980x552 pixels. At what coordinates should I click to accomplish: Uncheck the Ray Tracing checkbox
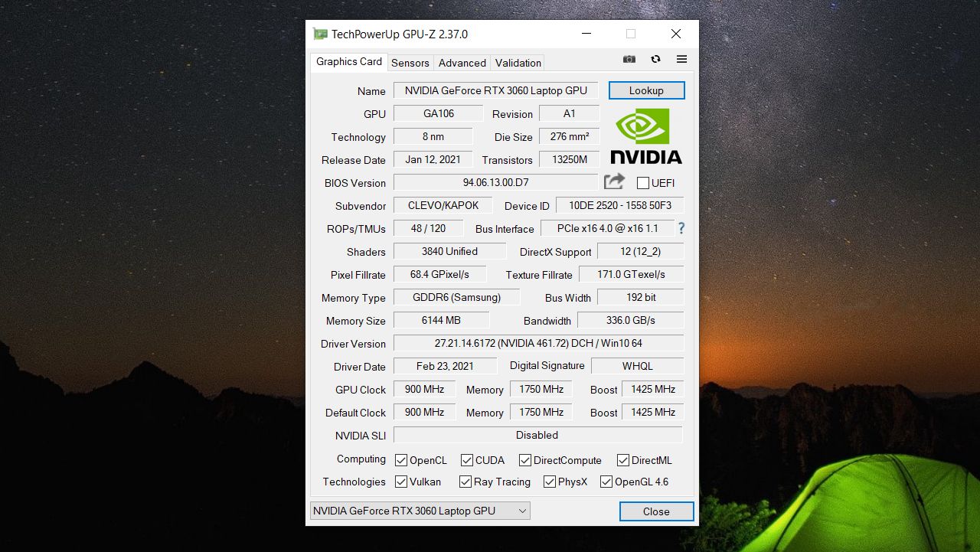pyautogui.click(x=465, y=482)
